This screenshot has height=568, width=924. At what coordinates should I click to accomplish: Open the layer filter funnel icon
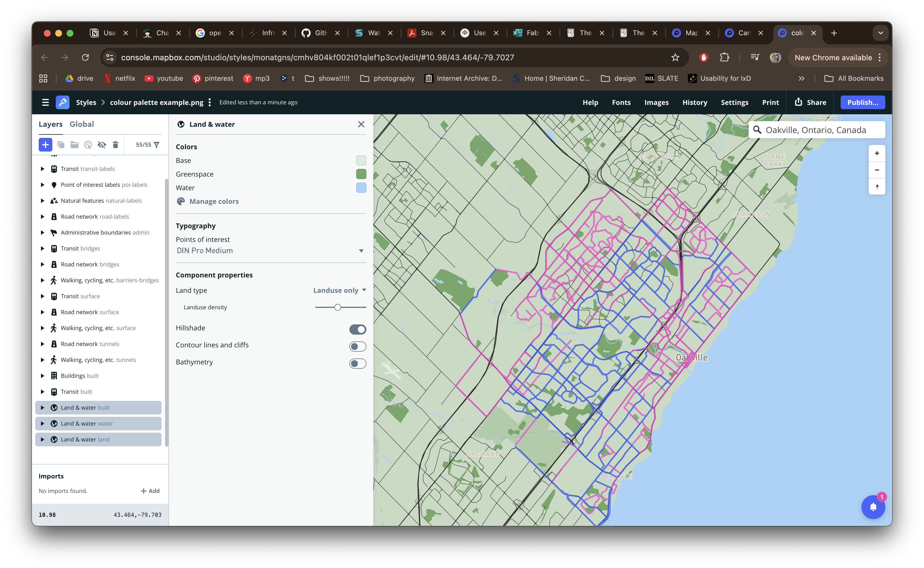(x=157, y=145)
